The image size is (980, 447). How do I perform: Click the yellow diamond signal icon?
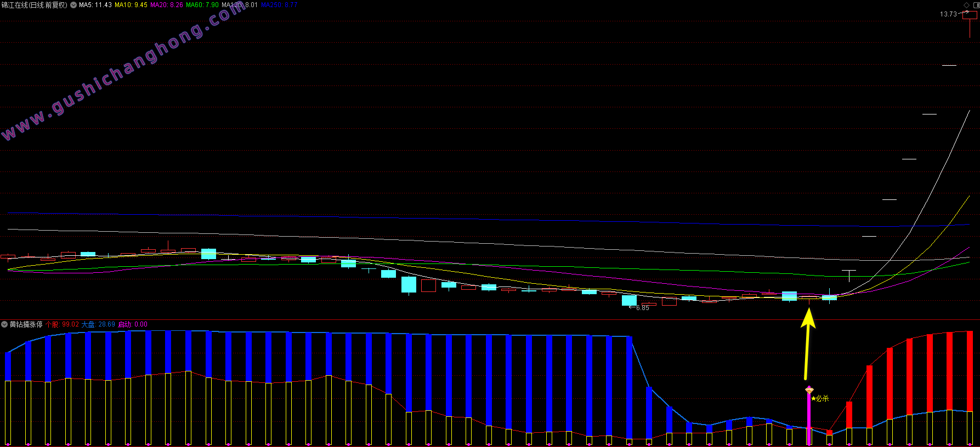809,389
